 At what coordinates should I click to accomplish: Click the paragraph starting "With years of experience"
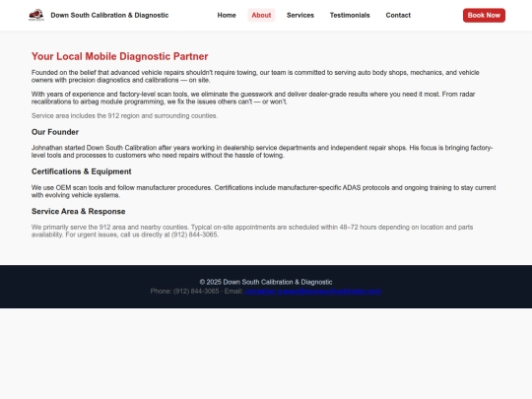tap(253, 98)
